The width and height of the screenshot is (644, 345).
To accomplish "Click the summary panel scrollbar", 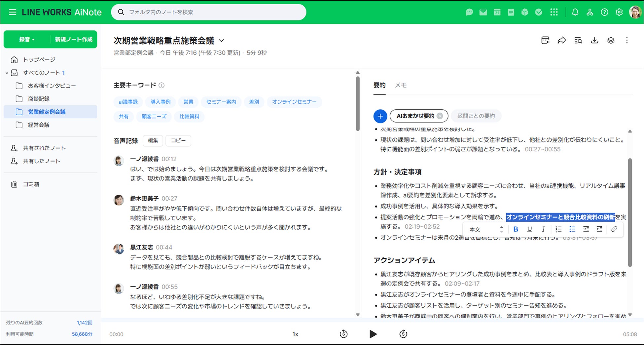I will coord(630,212).
